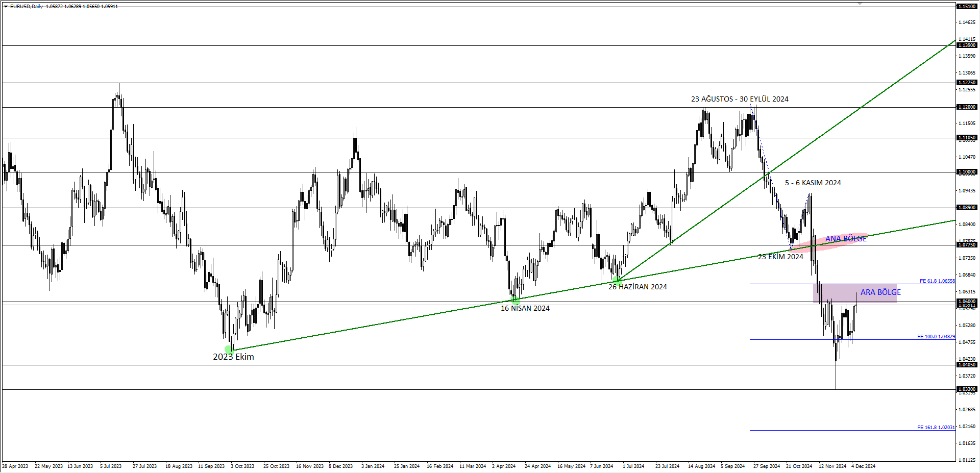
Task: Click 1.06840 on the price scale
Action: (967, 275)
